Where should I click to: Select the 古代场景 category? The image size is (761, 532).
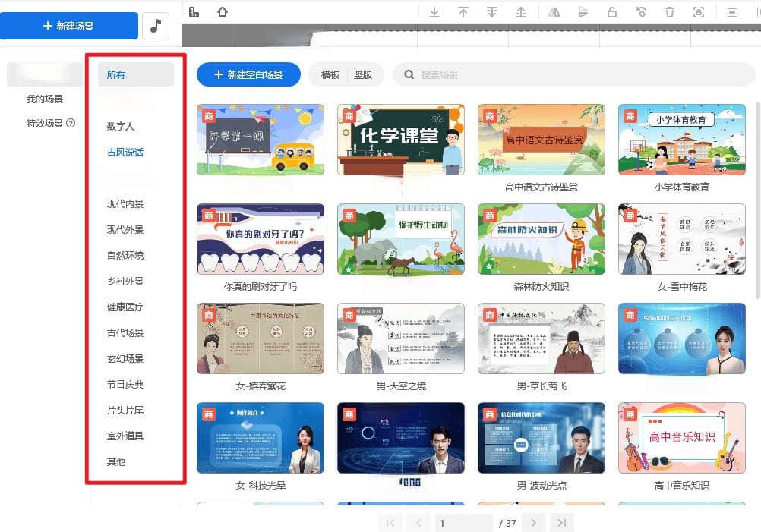(125, 332)
